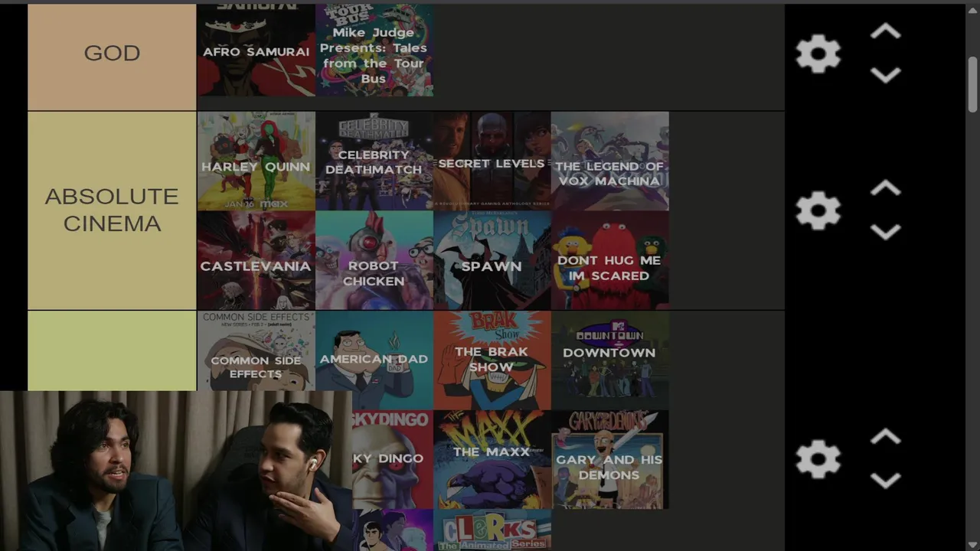This screenshot has height=551, width=980.
Task: Move third tier row up
Action: tap(885, 437)
